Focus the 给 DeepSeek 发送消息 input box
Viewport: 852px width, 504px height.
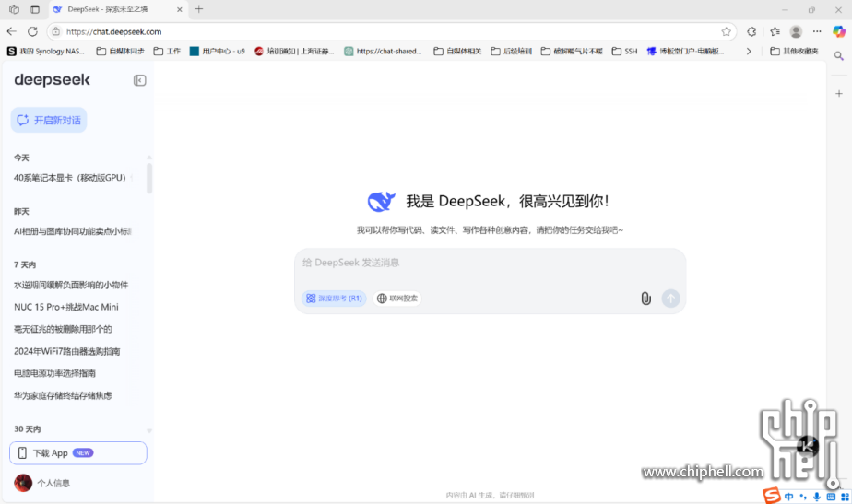click(x=489, y=263)
